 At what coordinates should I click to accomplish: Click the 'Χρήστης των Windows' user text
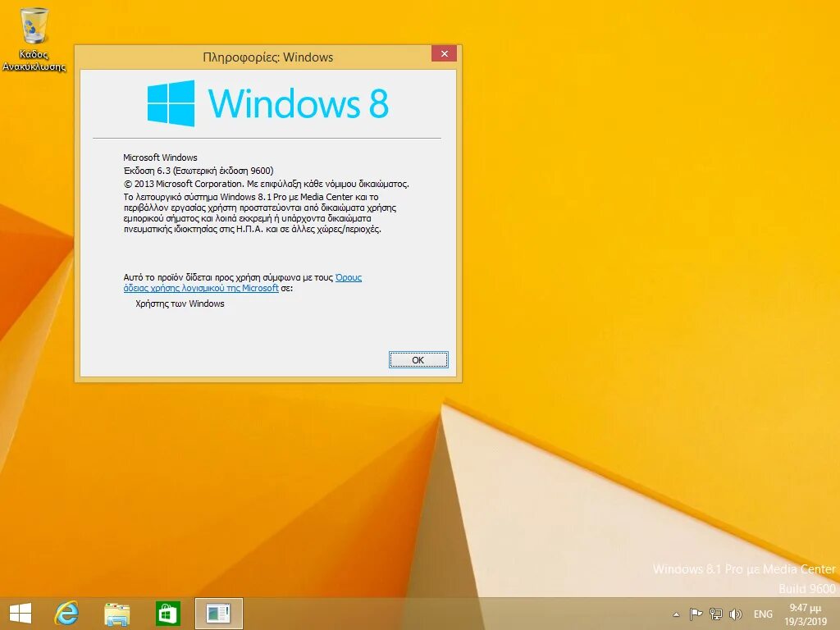(x=180, y=304)
